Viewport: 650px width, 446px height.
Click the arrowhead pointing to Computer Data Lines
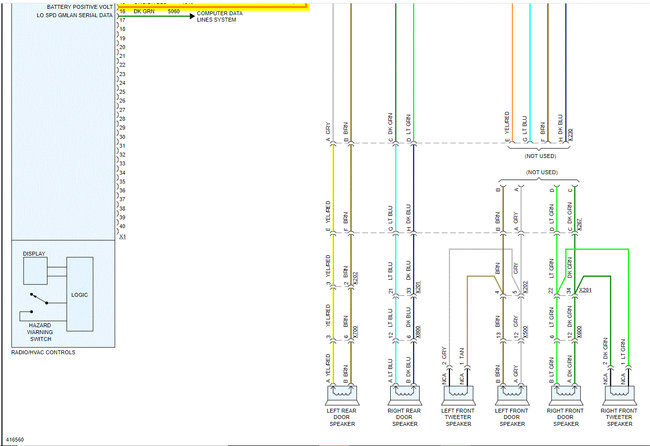coord(192,16)
